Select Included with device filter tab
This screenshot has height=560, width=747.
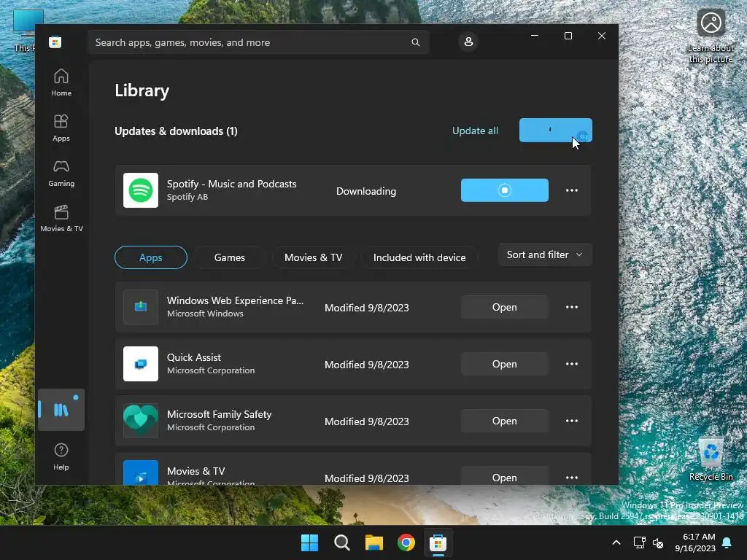tap(419, 257)
